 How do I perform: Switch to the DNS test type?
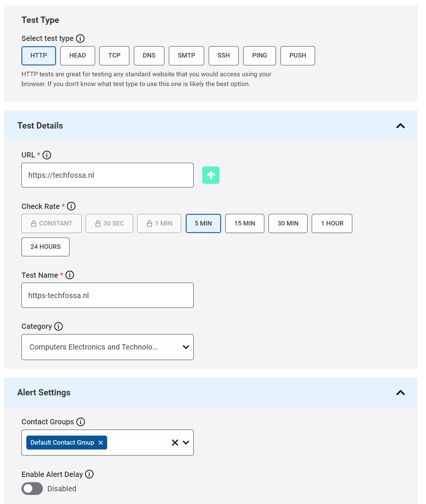tap(149, 56)
